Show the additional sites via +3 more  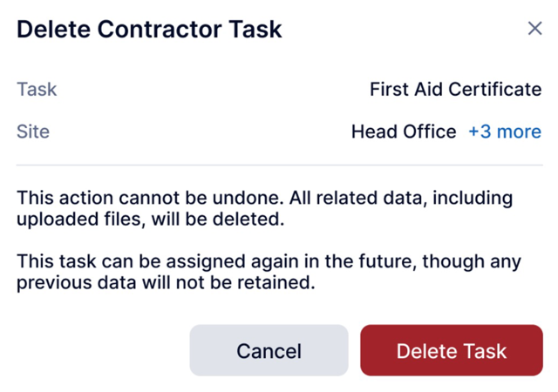tap(504, 132)
